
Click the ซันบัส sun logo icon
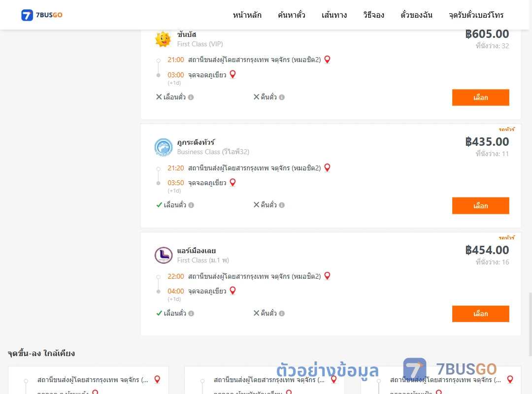(163, 39)
